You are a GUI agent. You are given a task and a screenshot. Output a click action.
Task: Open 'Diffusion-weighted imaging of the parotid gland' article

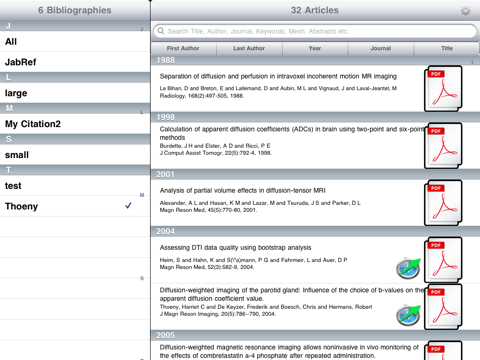pyautogui.click(x=292, y=294)
